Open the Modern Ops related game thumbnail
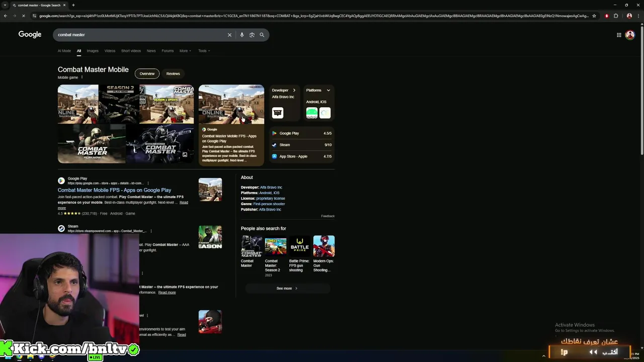This screenshot has width=644, height=362. pyautogui.click(x=324, y=246)
